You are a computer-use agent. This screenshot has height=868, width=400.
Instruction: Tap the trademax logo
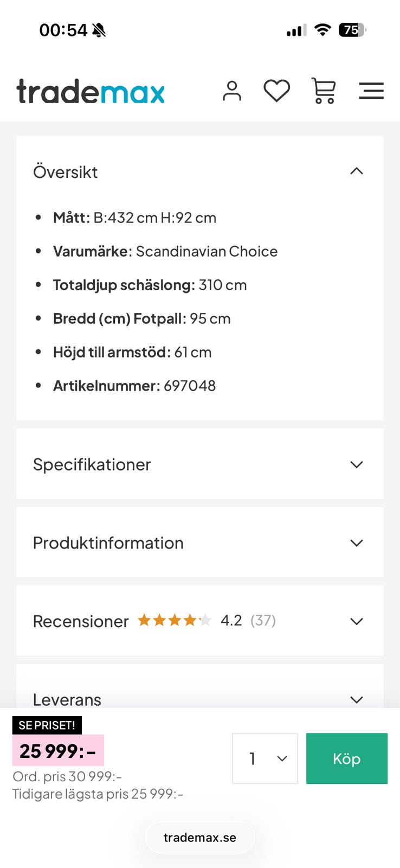tap(91, 91)
